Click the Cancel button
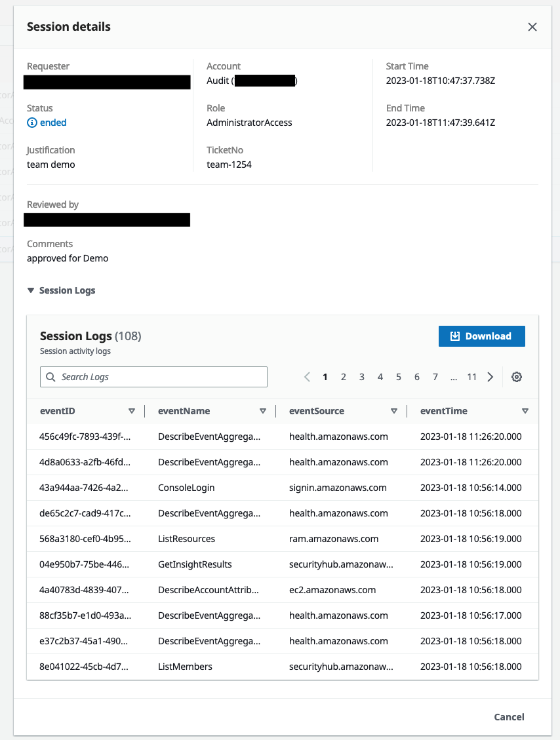 tap(509, 717)
